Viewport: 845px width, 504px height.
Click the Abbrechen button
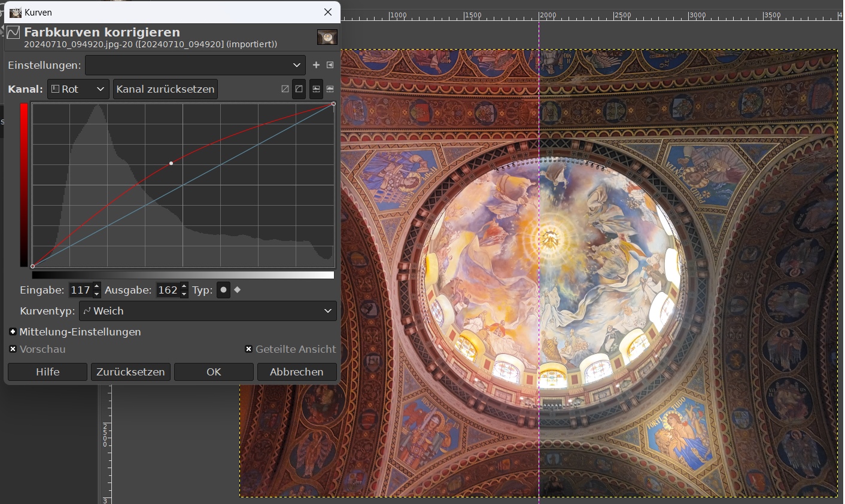coord(297,372)
